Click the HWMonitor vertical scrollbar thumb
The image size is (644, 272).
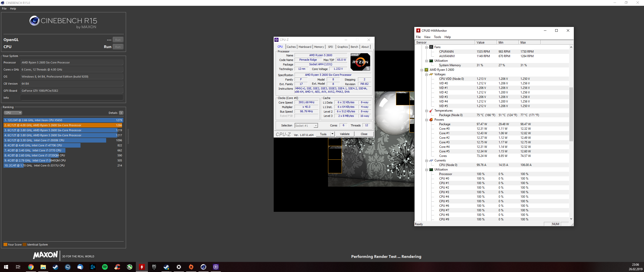click(571, 114)
